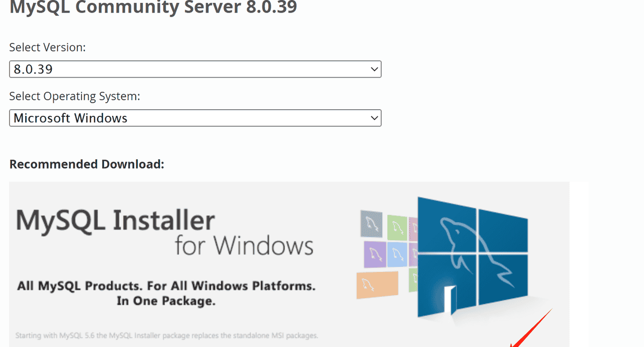The image size is (644, 347).
Task: Click the "Select Operating System:" label
Action: [74, 96]
